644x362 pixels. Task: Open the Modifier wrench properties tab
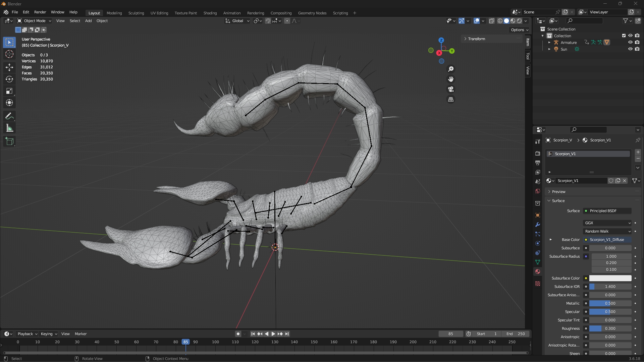pos(538,225)
